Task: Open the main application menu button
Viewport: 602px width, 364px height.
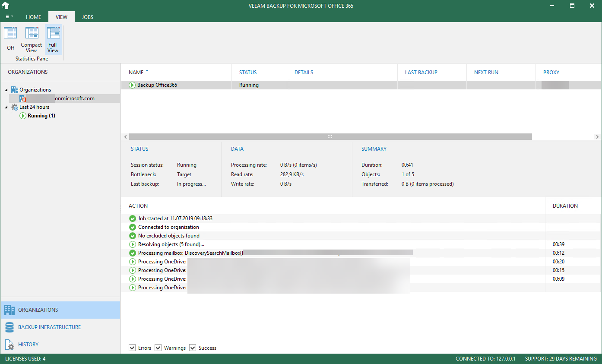Action: click(x=9, y=17)
